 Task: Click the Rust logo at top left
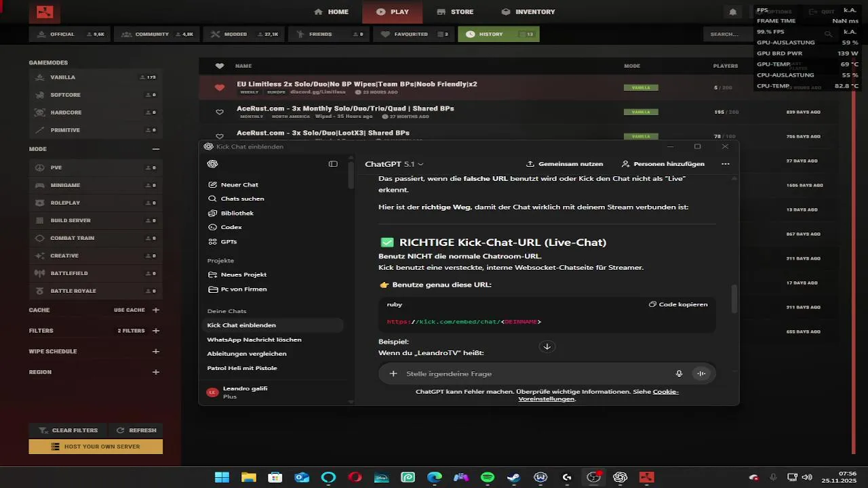(x=45, y=12)
